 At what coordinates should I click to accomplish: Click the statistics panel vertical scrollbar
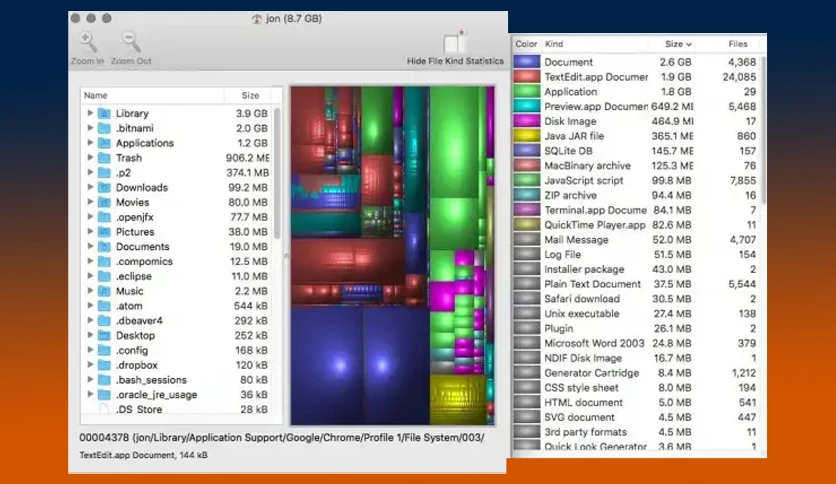pos(763,130)
